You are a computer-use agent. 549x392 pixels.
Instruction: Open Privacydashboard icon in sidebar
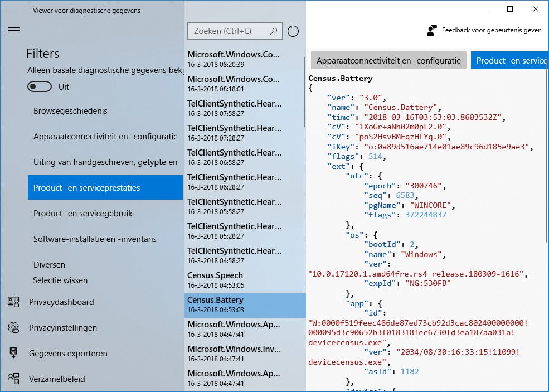coord(13,302)
